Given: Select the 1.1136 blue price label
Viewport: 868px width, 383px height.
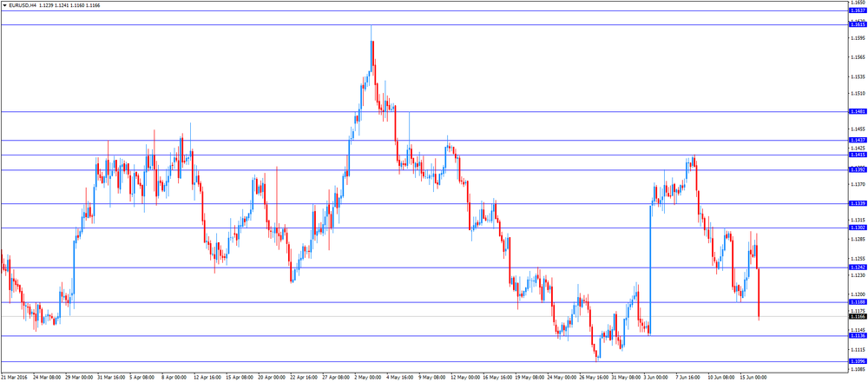Looking at the screenshot, I should [858, 335].
